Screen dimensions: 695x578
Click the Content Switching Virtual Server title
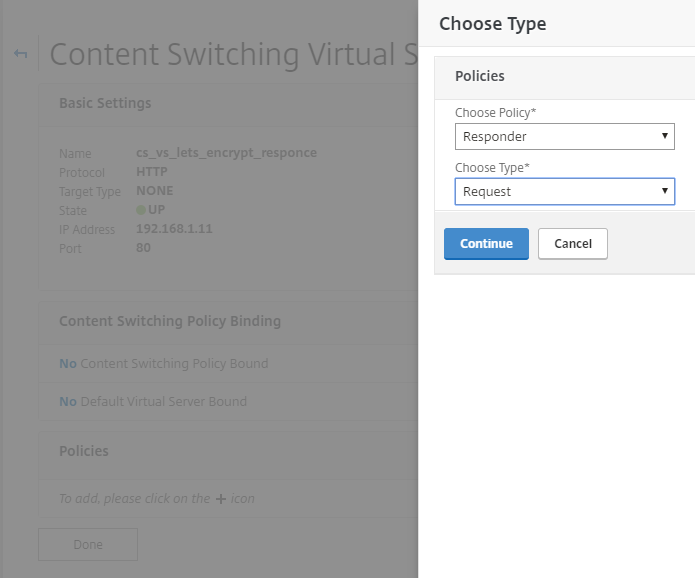233,54
